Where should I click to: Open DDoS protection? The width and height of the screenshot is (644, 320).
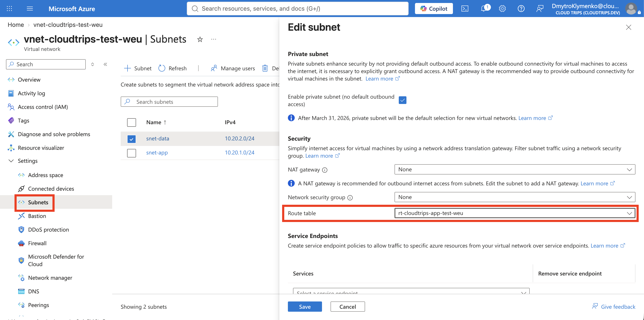(x=48, y=230)
